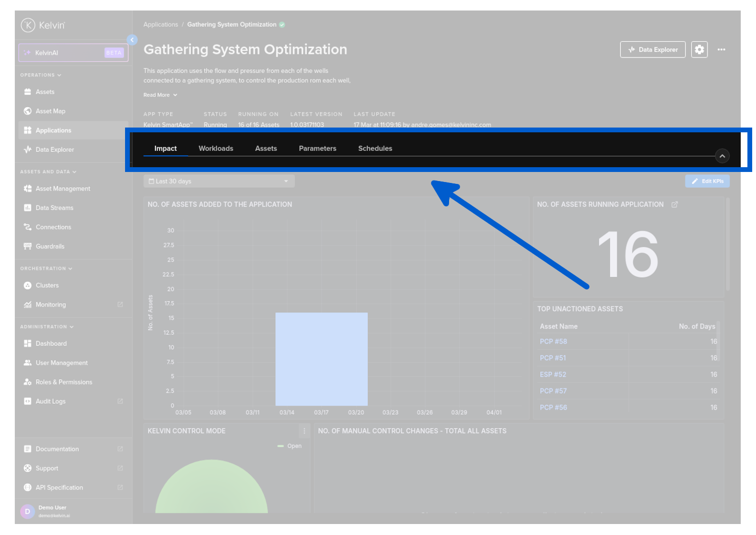
Task: Expand the Read More description
Action: pyautogui.click(x=160, y=95)
